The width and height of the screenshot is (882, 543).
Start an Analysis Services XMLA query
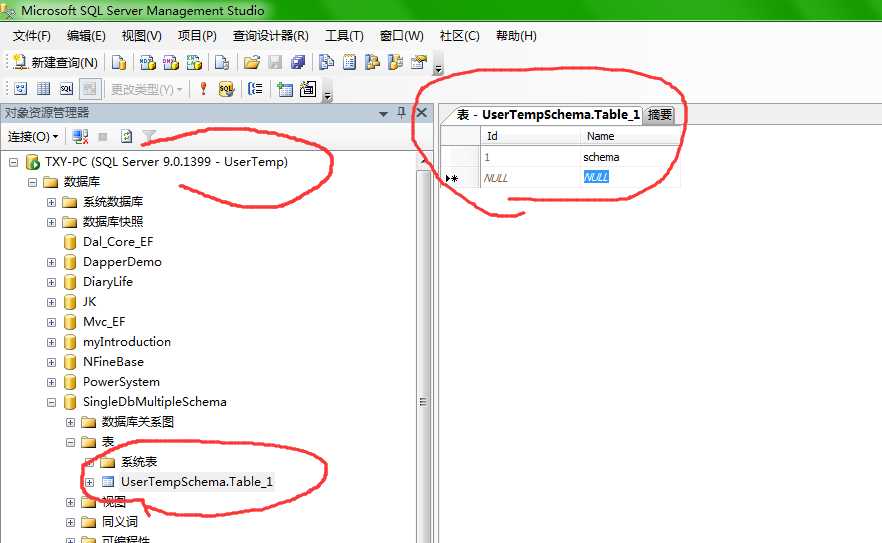195,62
